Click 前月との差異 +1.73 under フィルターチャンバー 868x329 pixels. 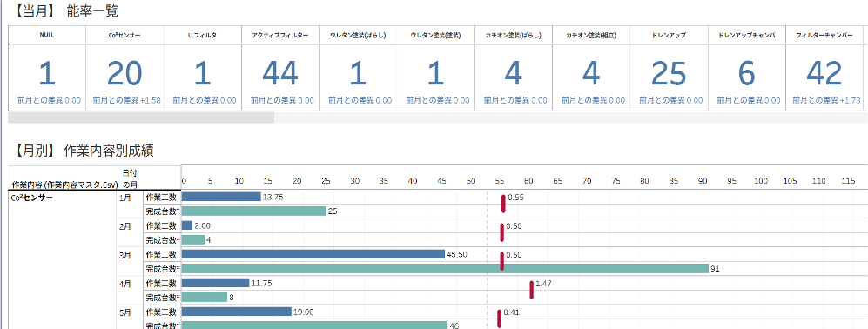point(826,101)
